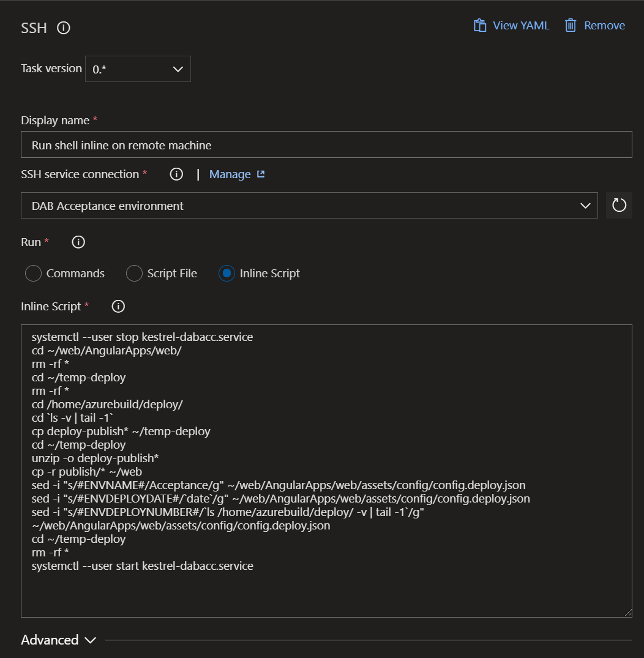This screenshot has height=658, width=644.
Task: Open the Manage service connections link
Action: (230, 174)
